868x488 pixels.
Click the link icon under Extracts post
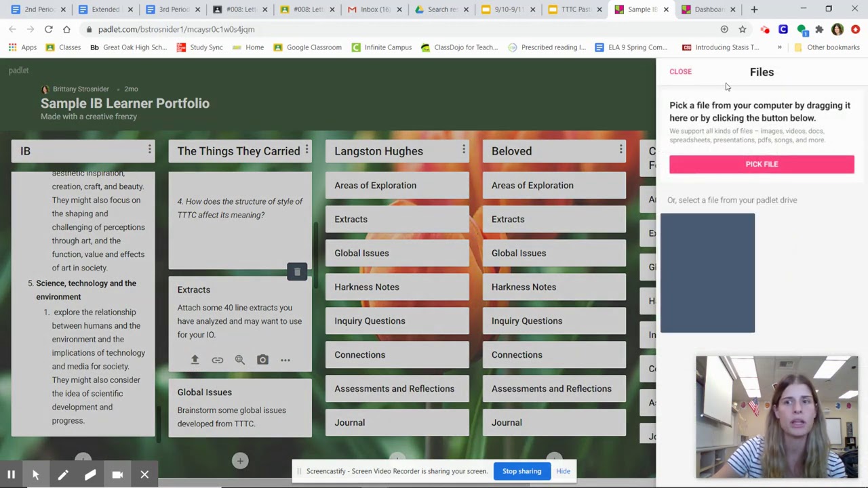click(217, 360)
